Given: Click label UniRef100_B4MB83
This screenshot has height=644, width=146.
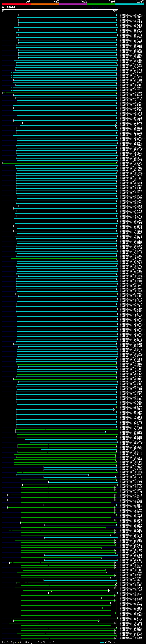Looking at the screenshot, I should [131, 110].
